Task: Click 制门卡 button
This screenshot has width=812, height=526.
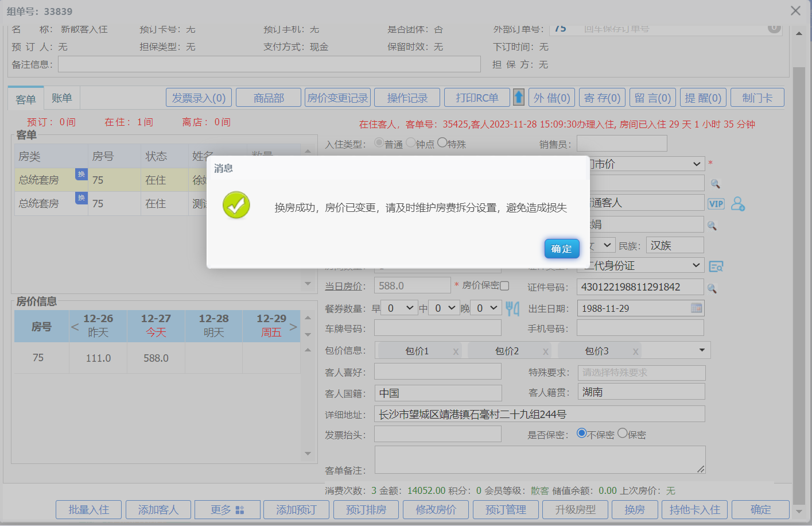Action: click(x=757, y=98)
